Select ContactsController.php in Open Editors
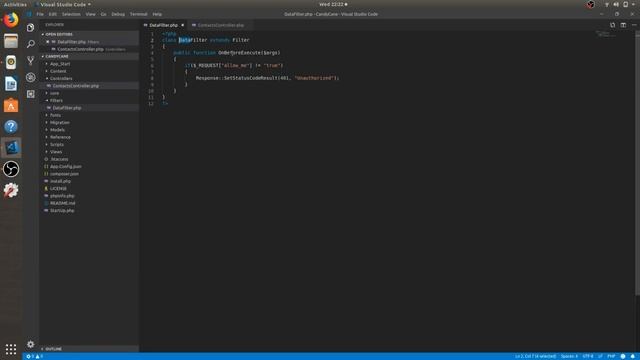The width and height of the screenshot is (640, 360). [80, 49]
